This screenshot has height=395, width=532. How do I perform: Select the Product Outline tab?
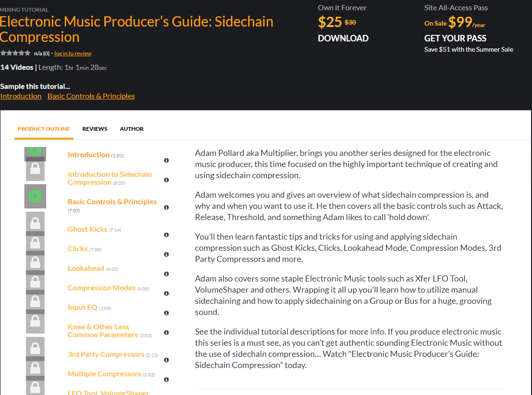(44, 129)
